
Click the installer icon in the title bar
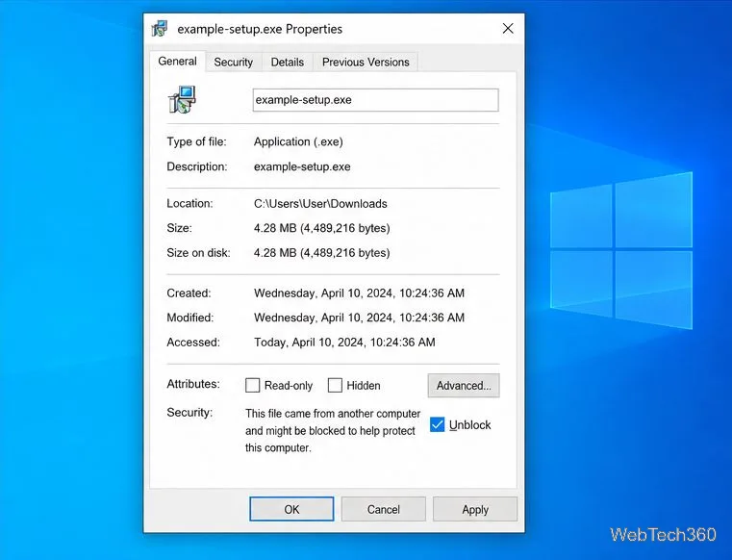coord(160,29)
